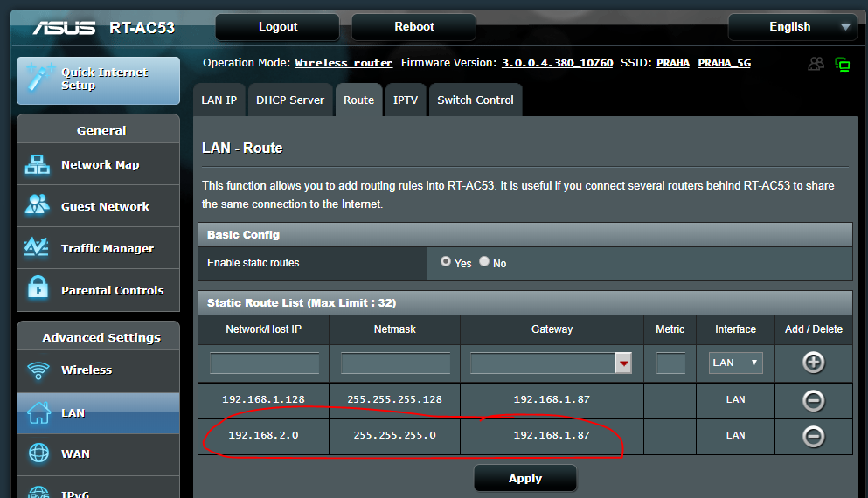Go to Wireless advanced settings
868x498 pixels.
pyautogui.click(x=98, y=370)
